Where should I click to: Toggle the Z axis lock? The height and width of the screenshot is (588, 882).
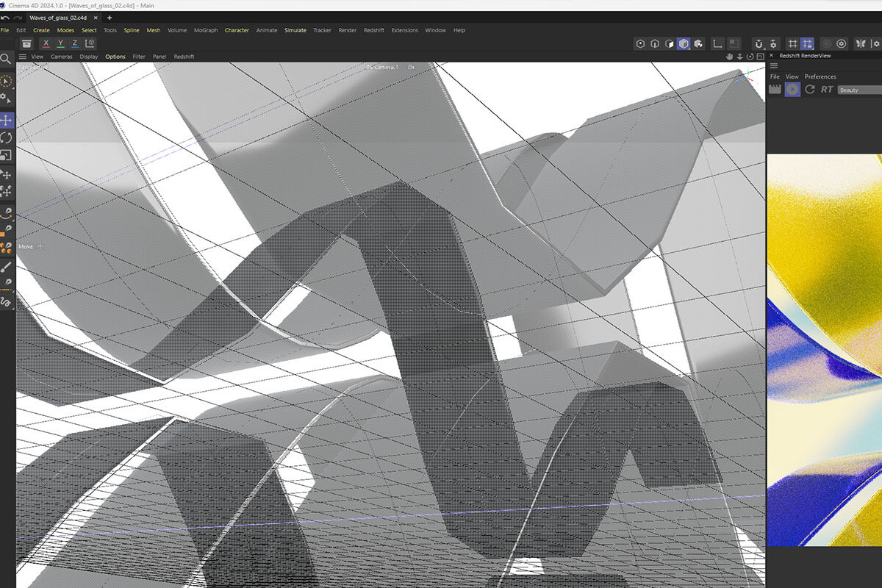74,43
